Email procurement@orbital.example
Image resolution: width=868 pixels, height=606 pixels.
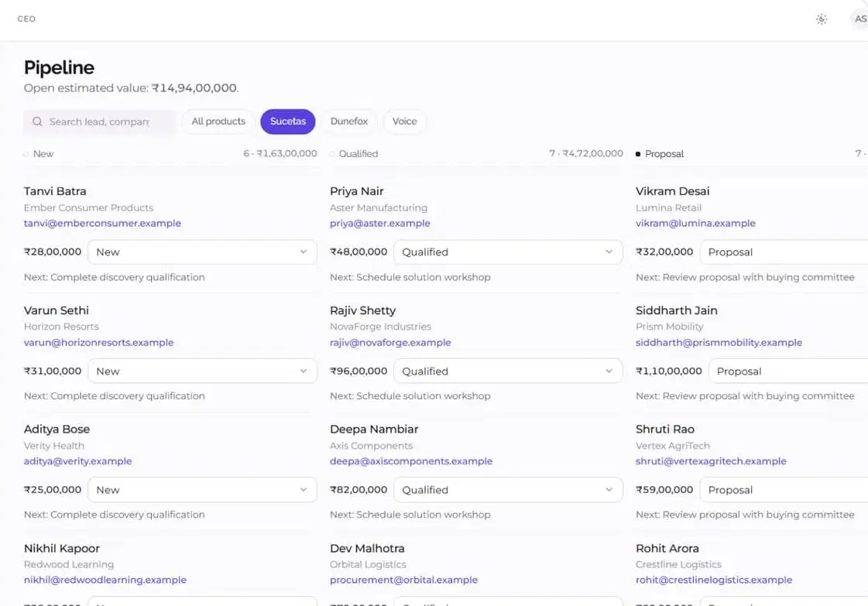403,580
